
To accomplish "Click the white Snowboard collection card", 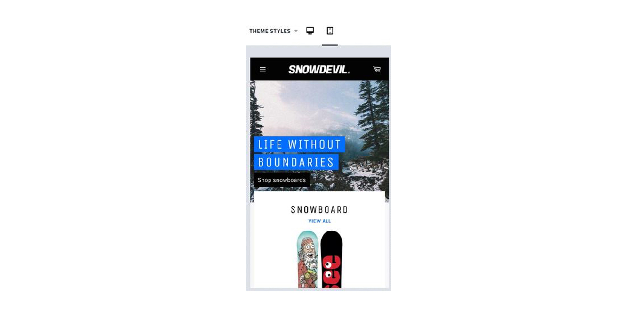I will pyautogui.click(x=319, y=239).
